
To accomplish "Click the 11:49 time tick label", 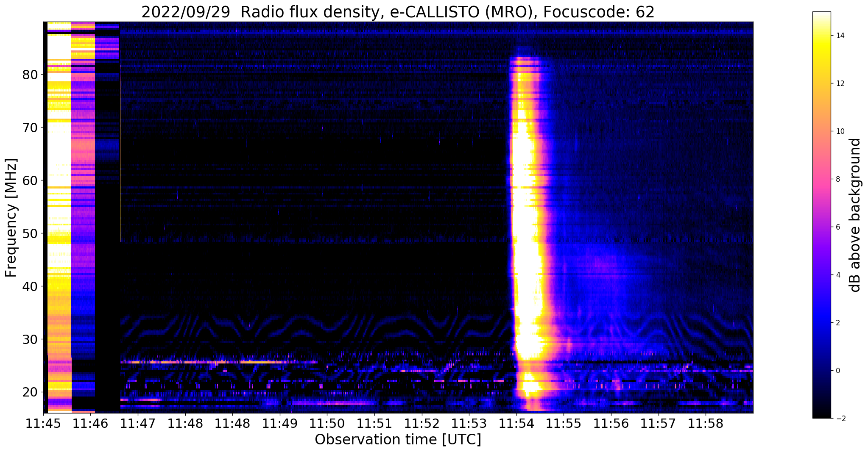I will (279, 424).
